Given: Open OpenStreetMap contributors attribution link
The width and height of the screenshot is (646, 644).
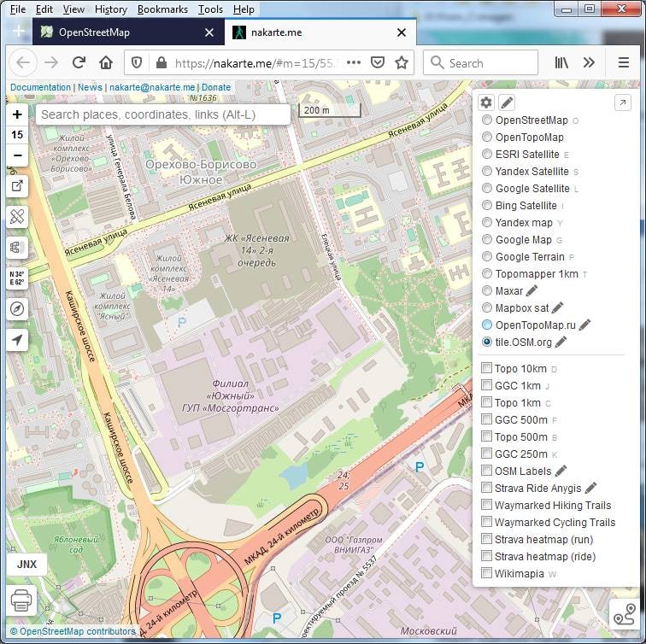Looking at the screenshot, I should 77,631.
